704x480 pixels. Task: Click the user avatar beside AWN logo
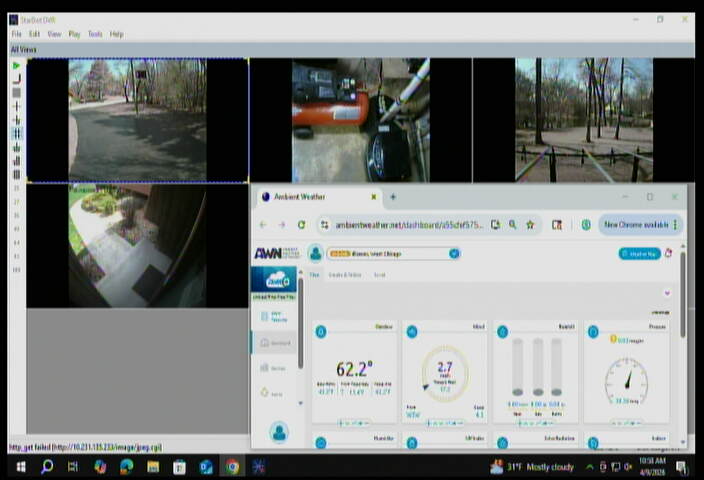[316, 254]
